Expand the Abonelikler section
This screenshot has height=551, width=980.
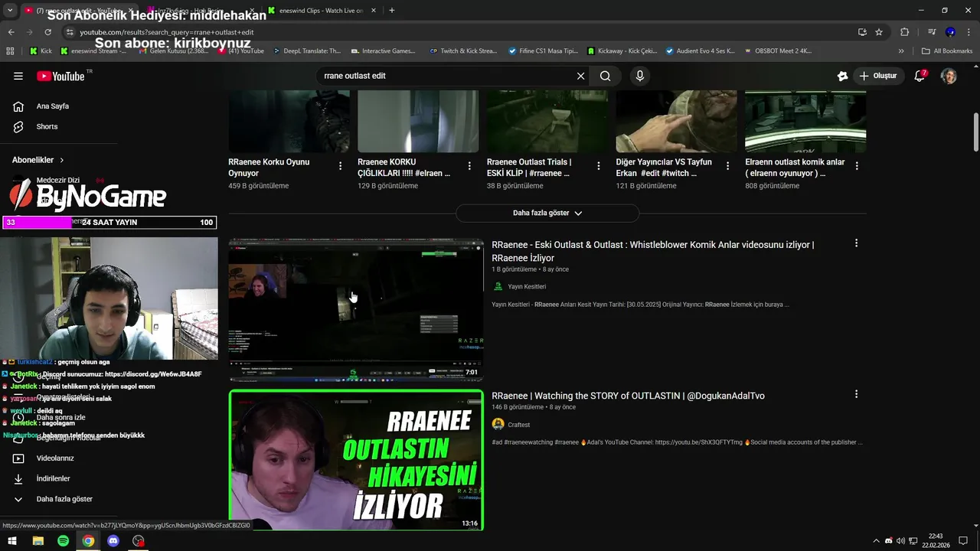(38, 160)
